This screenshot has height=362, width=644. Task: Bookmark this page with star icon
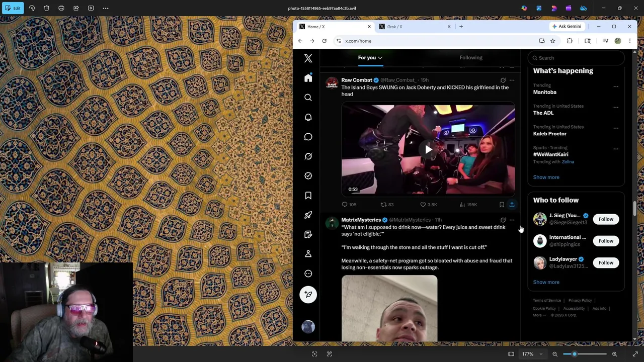(552, 41)
